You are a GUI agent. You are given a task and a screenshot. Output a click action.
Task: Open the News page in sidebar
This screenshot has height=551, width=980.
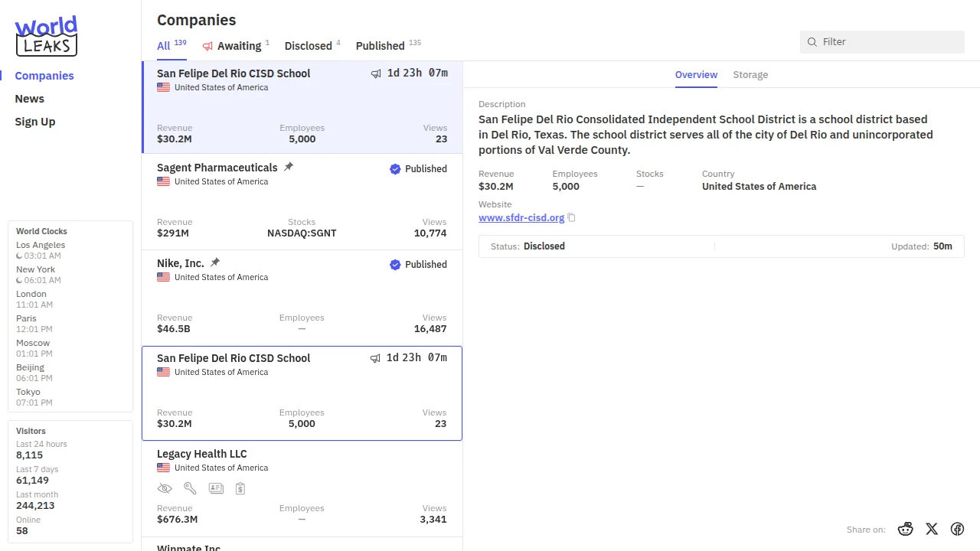point(30,99)
